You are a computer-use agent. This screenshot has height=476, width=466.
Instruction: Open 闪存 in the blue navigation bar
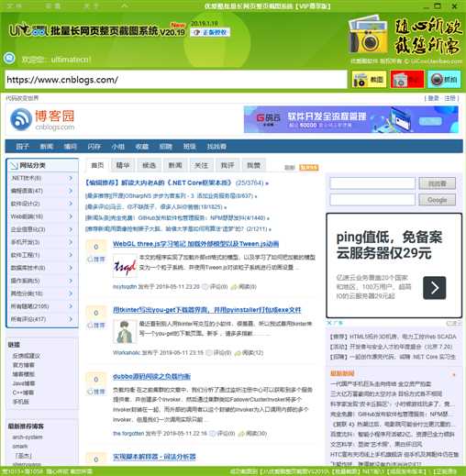pos(94,147)
